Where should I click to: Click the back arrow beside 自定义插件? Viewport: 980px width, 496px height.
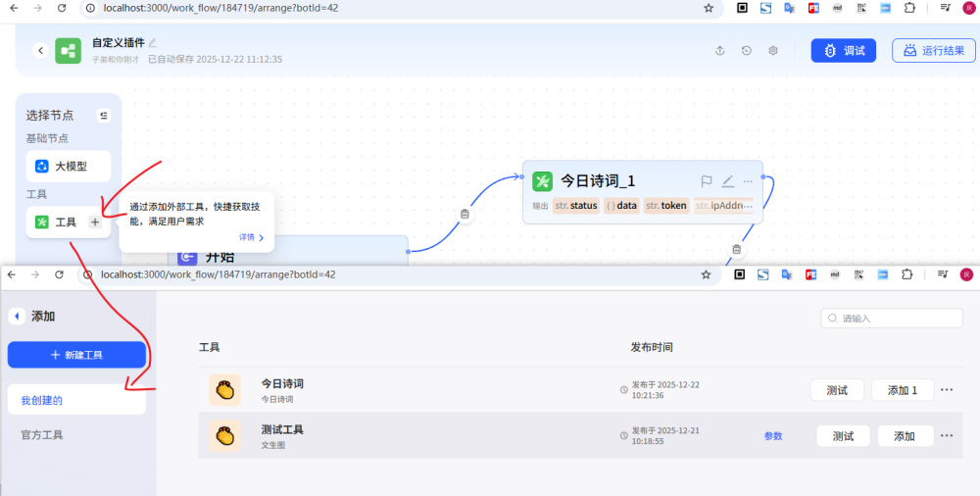pyautogui.click(x=40, y=50)
